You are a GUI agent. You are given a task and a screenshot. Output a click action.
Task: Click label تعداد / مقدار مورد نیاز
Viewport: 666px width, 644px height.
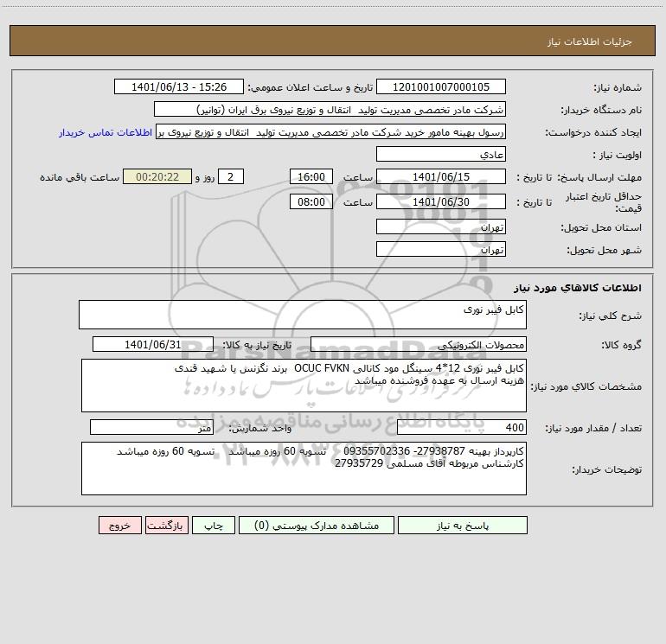click(x=593, y=429)
